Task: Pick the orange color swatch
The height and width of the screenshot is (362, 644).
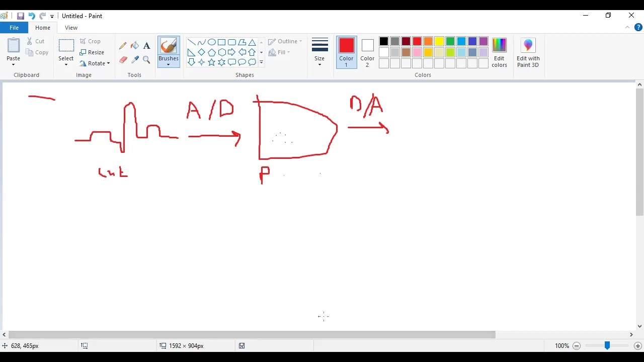Action: click(x=428, y=41)
